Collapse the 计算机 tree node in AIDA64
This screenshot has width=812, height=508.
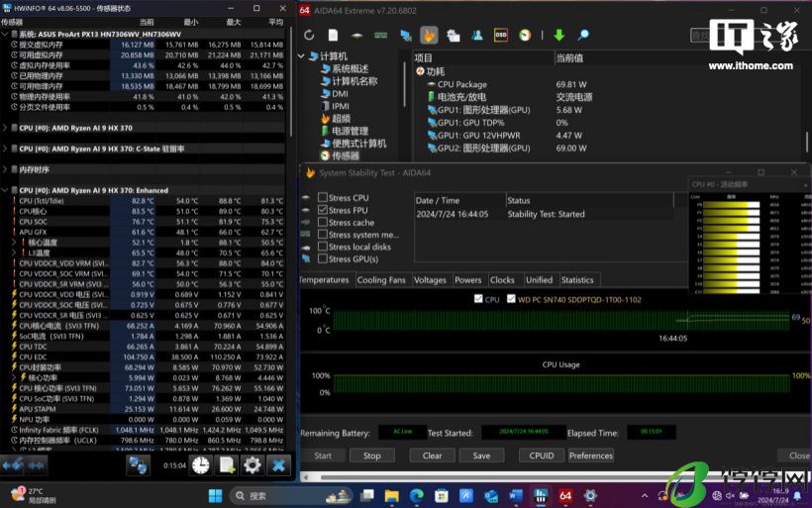point(301,55)
